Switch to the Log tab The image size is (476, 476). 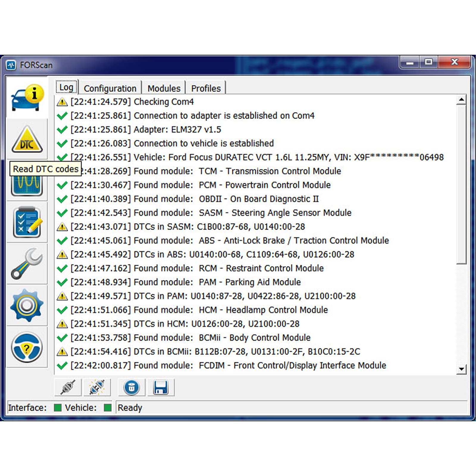tap(66, 87)
